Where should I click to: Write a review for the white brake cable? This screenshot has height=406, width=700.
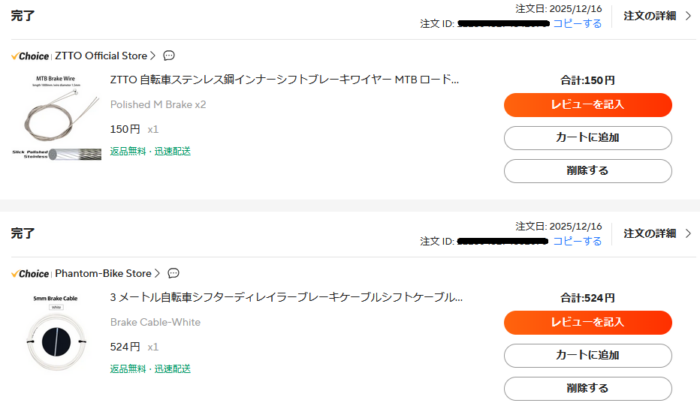[x=587, y=322]
